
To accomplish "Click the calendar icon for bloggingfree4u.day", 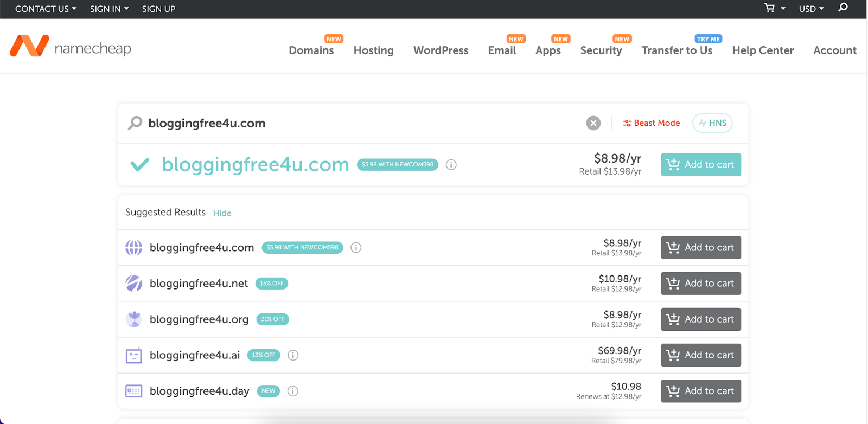I will 134,391.
